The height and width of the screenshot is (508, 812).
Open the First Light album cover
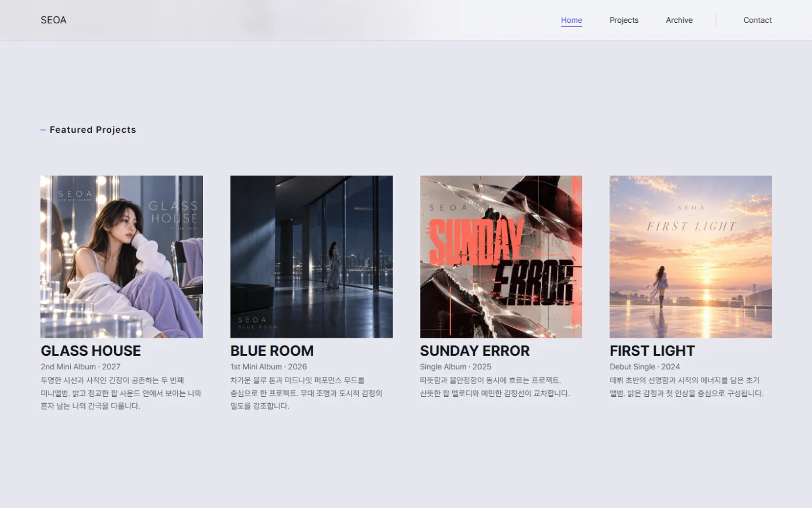(691, 257)
